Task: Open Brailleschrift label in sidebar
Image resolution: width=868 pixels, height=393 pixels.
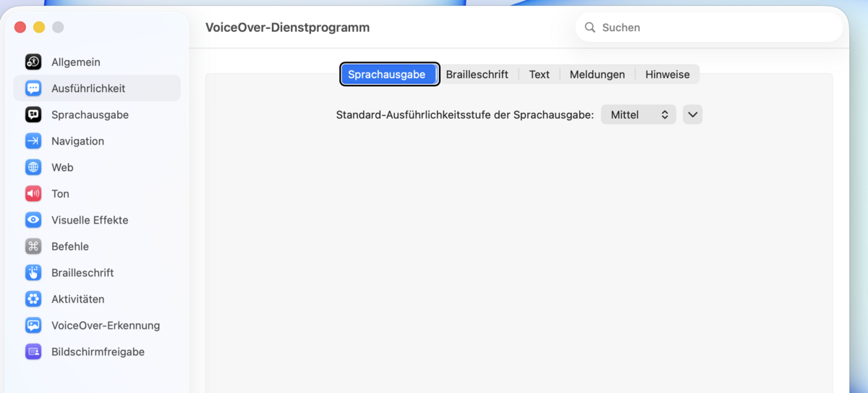Action: point(82,273)
